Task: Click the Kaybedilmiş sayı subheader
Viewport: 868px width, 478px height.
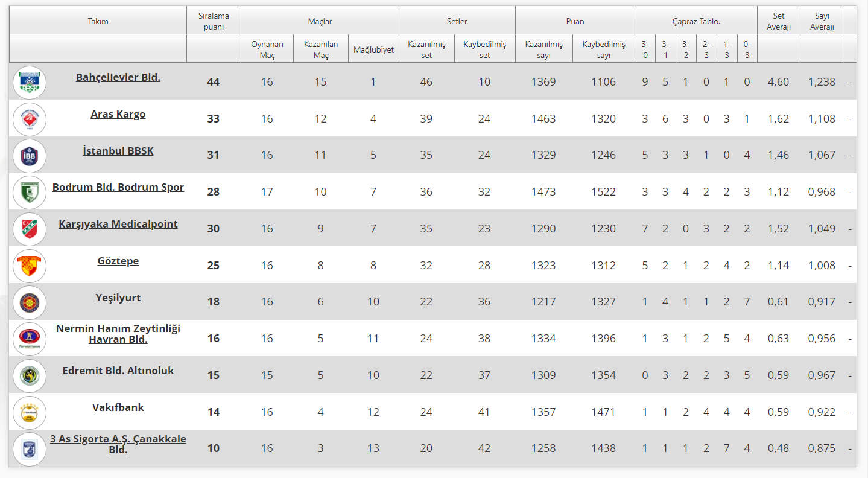Action: 603,49
